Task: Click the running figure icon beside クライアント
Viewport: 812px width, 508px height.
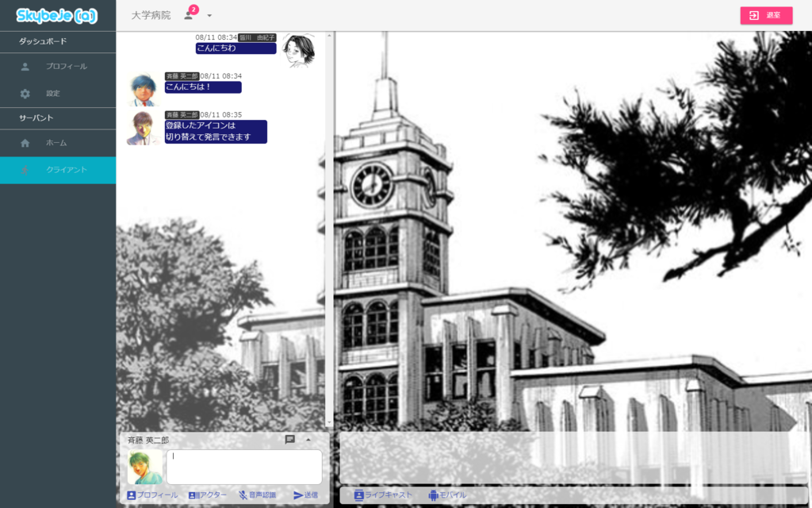Action: point(25,170)
